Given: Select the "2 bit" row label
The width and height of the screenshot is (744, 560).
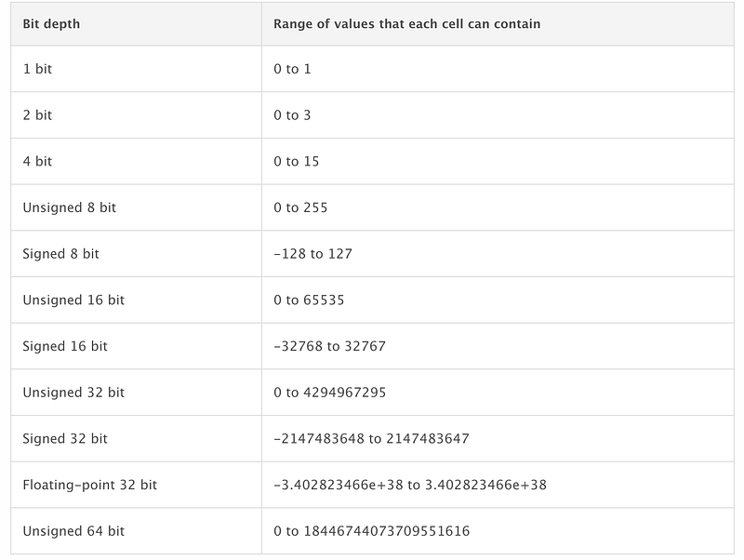Looking at the screenshot, I should (x=37, y=115).
